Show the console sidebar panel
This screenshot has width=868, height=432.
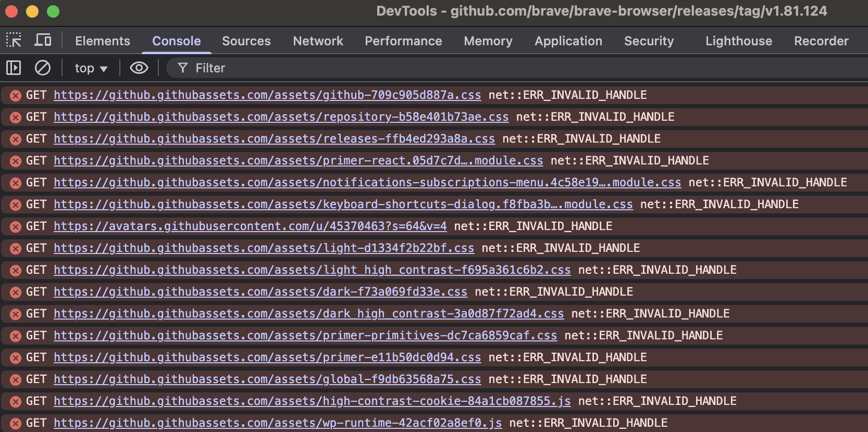click(14, 68)
